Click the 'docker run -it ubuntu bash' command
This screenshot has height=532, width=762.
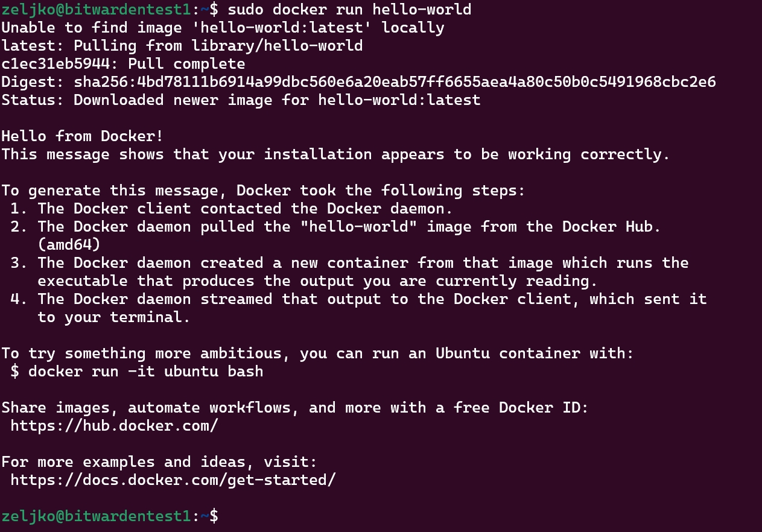146,372
